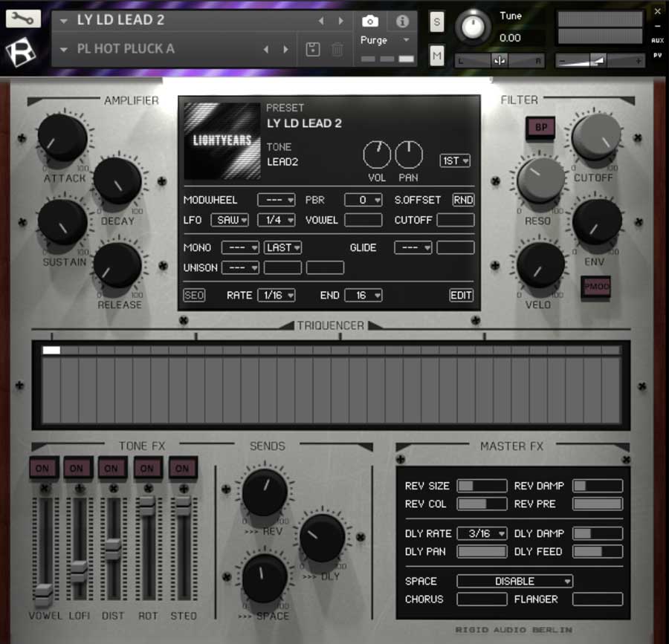
Task: Open the 1ST tone slot dropdown
Action: pyautogui.click(x=455, y=160)
